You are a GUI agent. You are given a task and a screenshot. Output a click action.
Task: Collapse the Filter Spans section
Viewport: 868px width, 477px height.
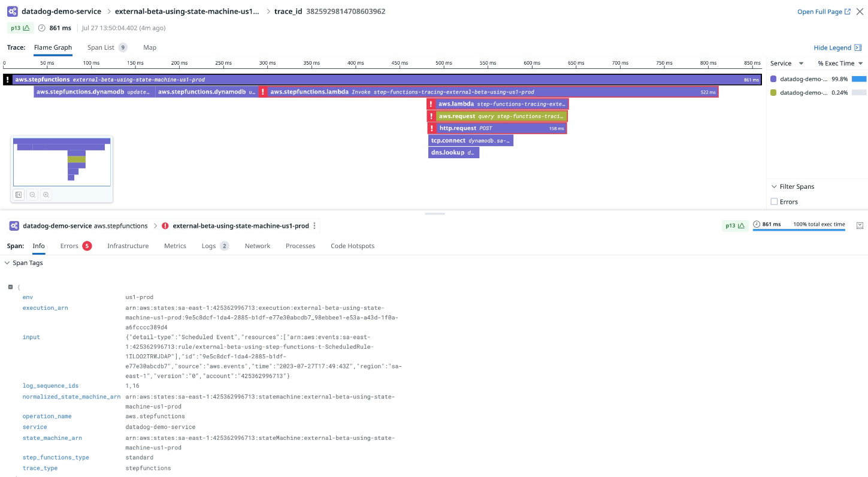(x=774, y=187)
